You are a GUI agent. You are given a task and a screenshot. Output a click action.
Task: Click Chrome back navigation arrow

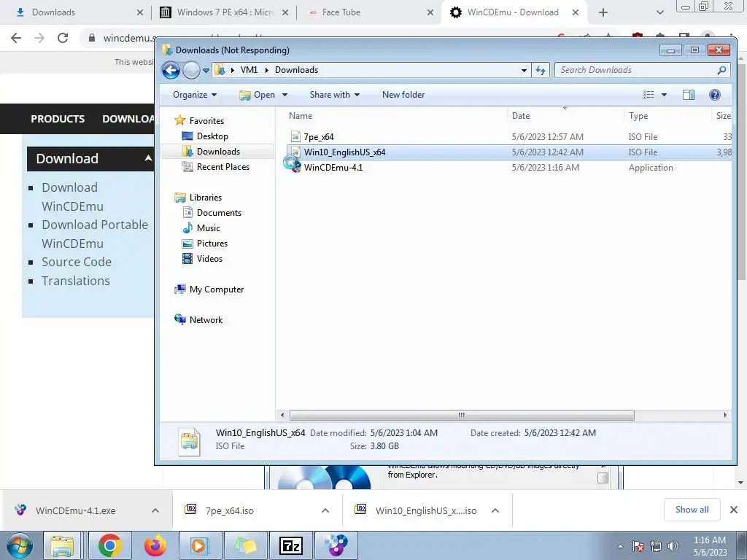16,38
